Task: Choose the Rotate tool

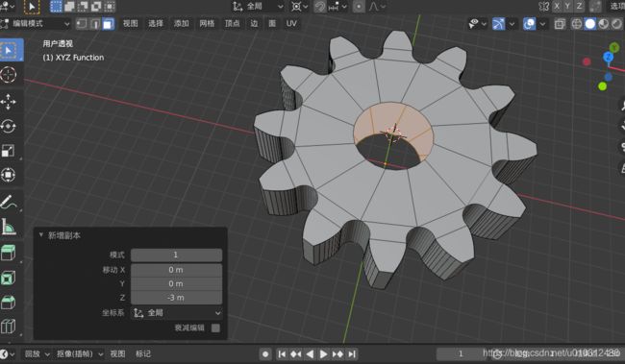Action: click(9, 127)
